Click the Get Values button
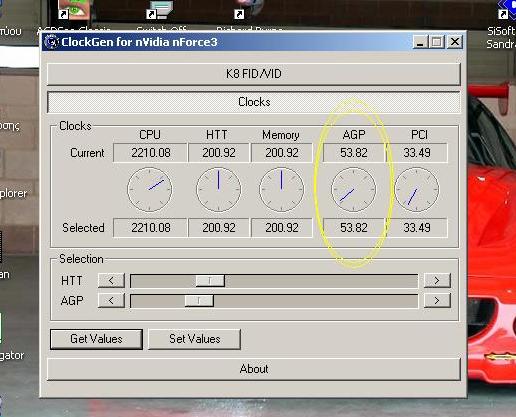The image size is (516, 417). (96, 339)
